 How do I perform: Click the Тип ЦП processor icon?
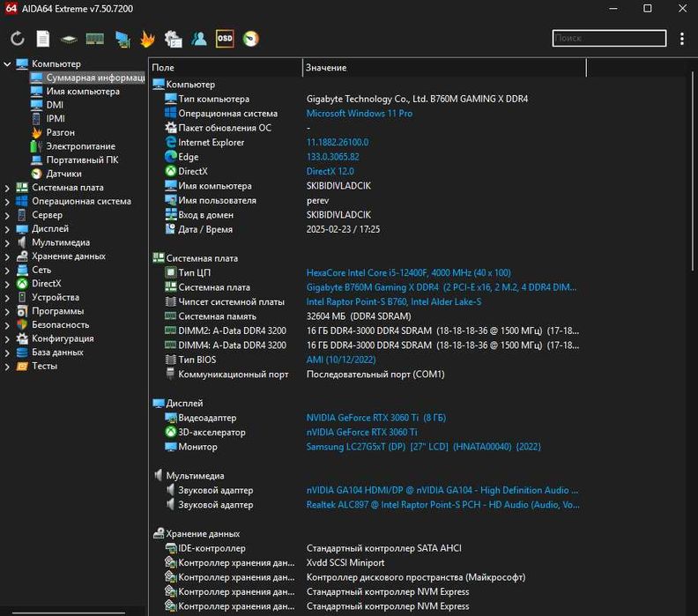170,272
